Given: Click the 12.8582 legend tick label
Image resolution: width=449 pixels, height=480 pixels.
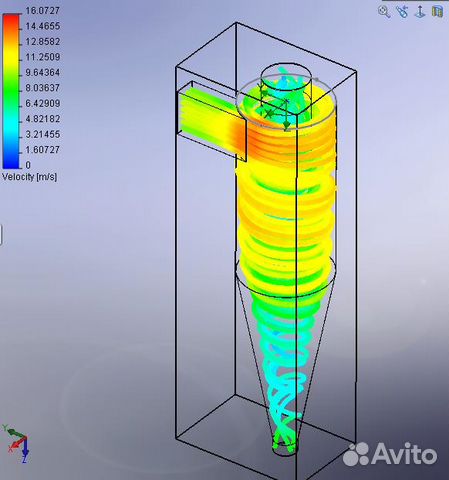Looking at the screenshot, I should pyautogui.click(x=43, y=42).
